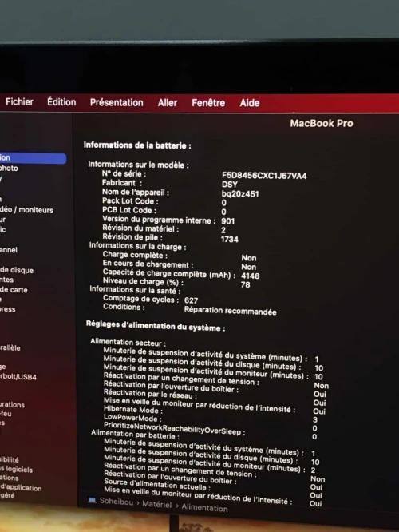Select Alimentation in the path bar

click(204, 507)
